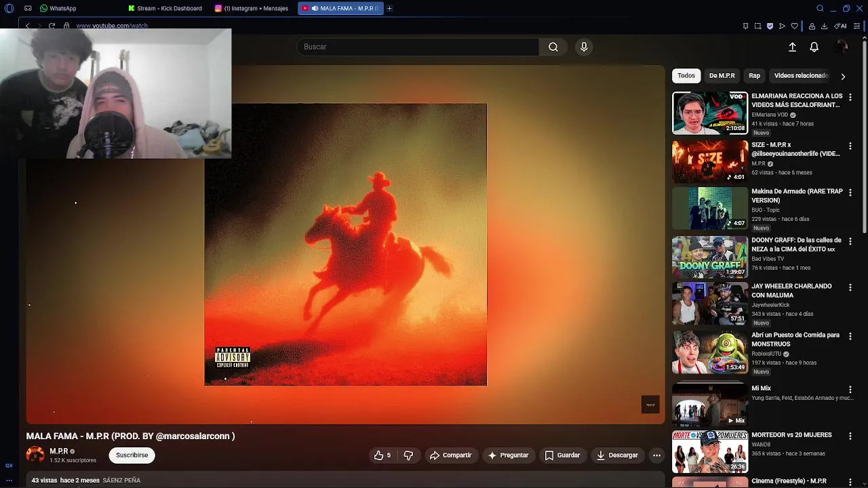Image resolution: width=868 pixels, height=488 pixels.
Task: Open more actions menu below the video
Action: pos(656,455)
